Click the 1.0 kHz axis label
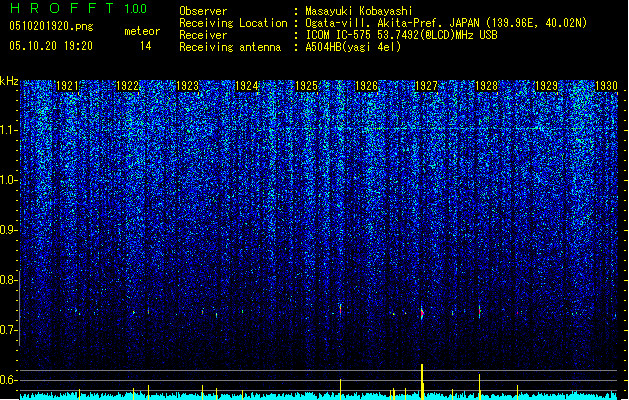 pyautogui.click(x=9, y=180)
